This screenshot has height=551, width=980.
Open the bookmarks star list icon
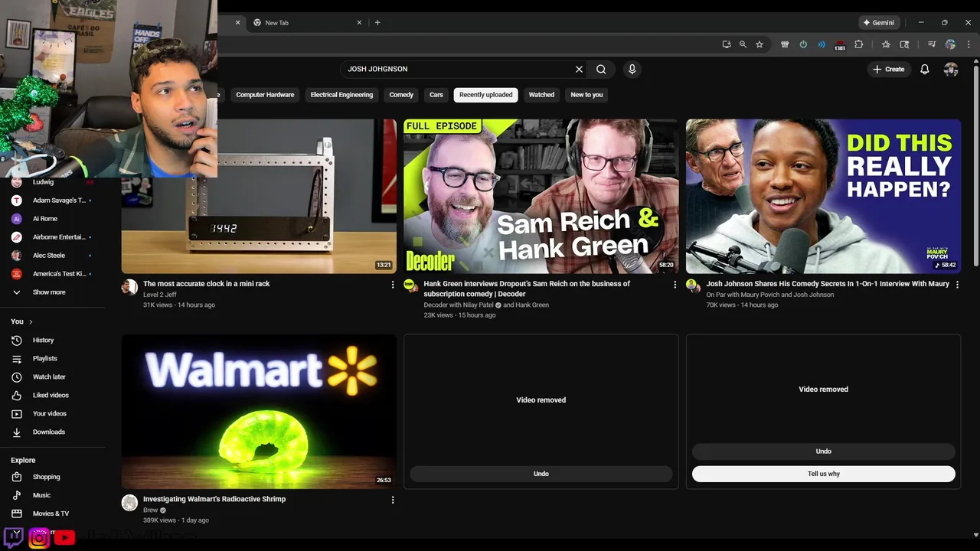tap(886, 44)
